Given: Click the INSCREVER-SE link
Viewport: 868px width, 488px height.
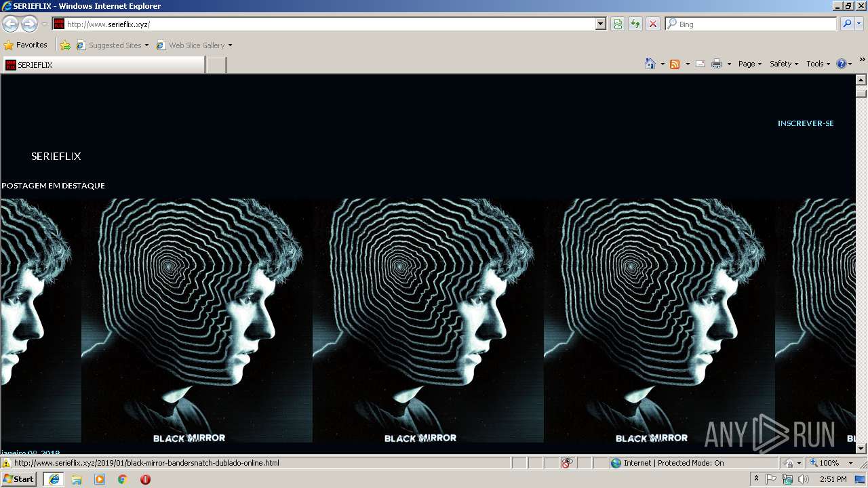Looking at the screenshot, I should pyautogui.click(x=806, y=123).
